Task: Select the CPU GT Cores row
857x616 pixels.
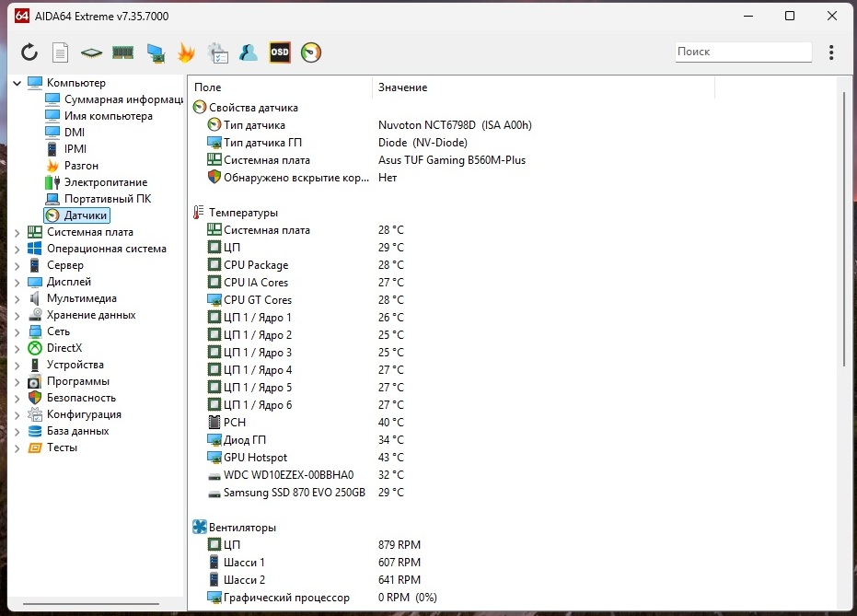Action: pos(305,300)
